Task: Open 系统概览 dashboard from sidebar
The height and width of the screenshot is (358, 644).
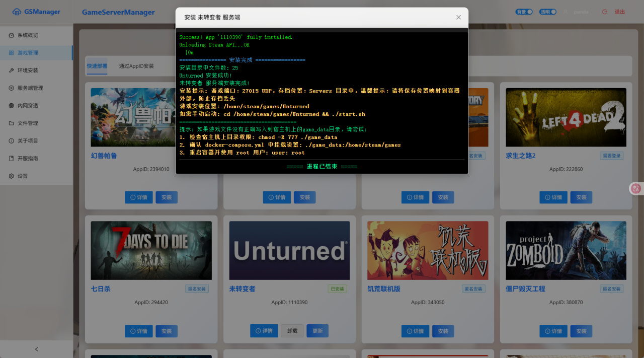Action: (36, 35)
